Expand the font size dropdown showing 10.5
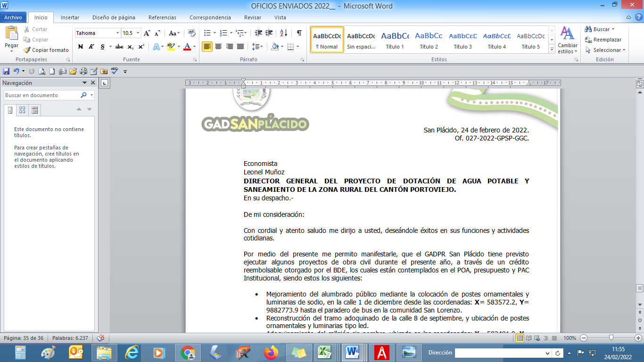This screenshot has width=644, height=362. tap(138, 33)
